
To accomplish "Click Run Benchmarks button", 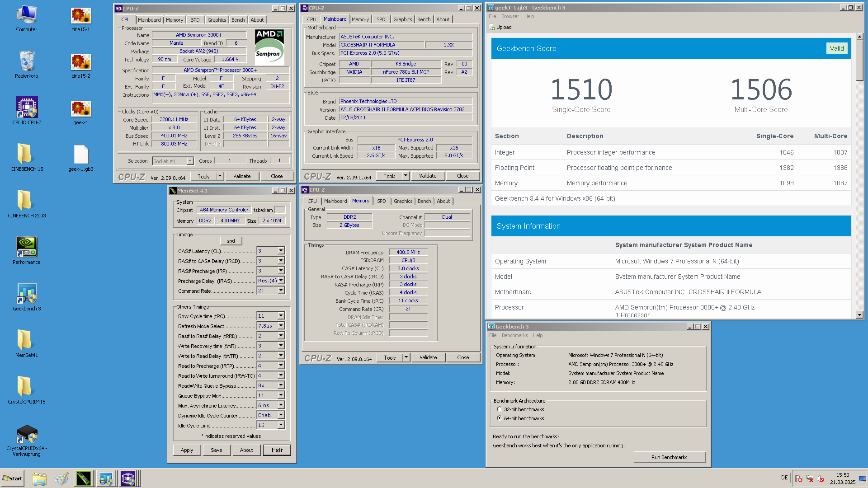I will (x=669, y=457).
